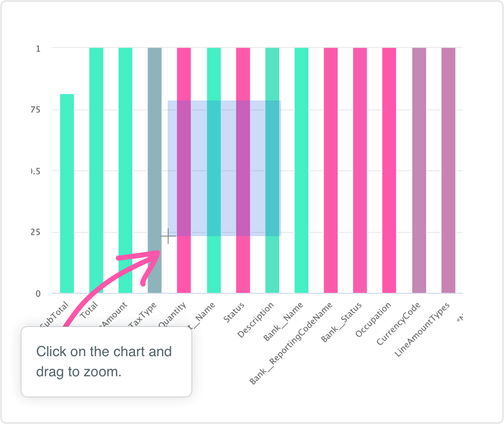Click the Bank__ReportingCodeName axis label
This screenshot has width=504, height=424.
point(292,344)
